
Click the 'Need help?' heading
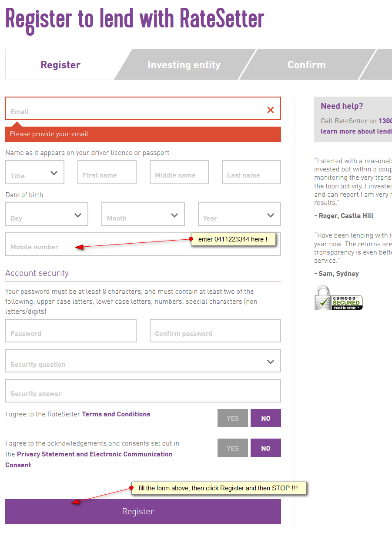[342, 106]
